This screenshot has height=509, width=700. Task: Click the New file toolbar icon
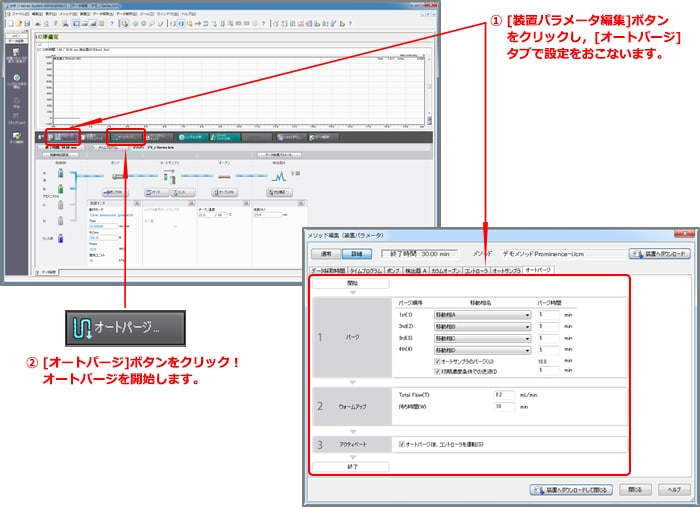pos(11,24)
